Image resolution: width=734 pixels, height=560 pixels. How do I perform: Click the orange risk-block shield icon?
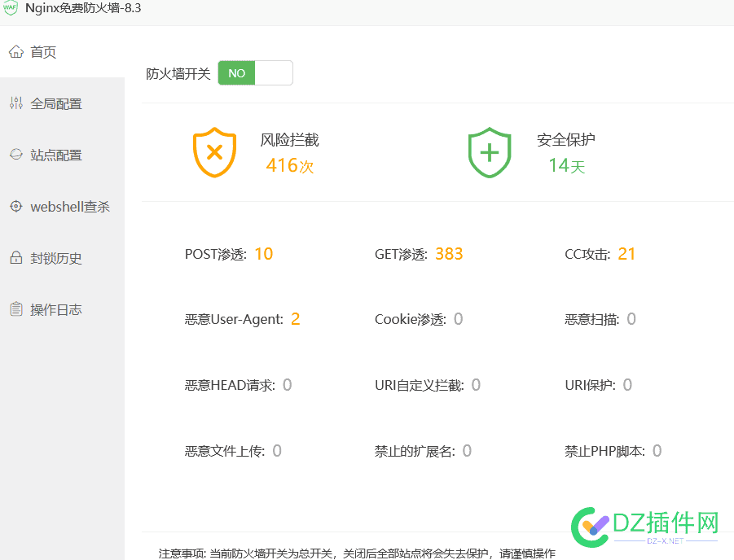pos(214,152)
